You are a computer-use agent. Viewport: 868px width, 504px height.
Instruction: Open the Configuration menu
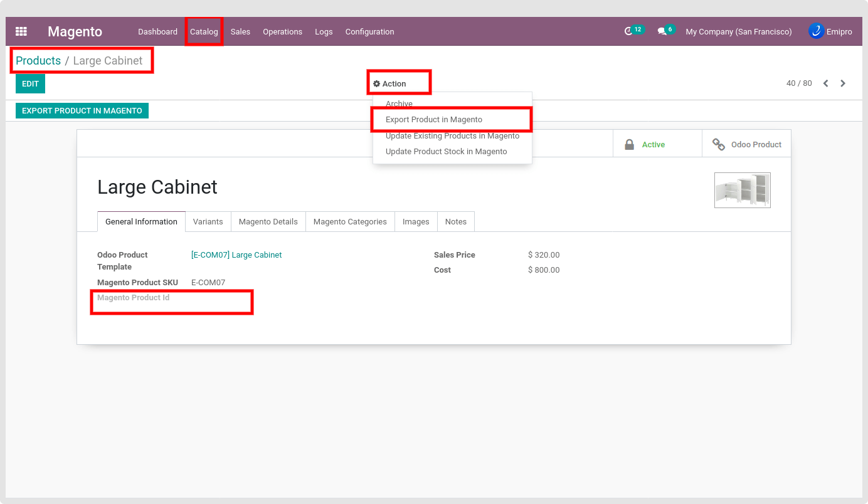click(370, 31)
